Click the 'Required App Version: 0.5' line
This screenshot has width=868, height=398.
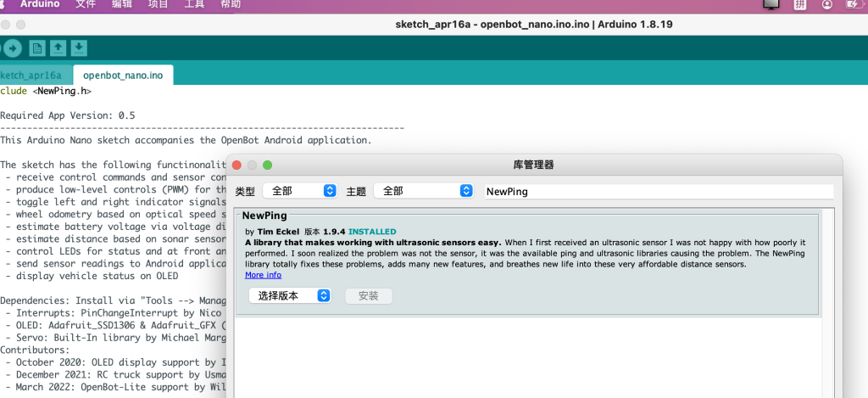(68, 116)
